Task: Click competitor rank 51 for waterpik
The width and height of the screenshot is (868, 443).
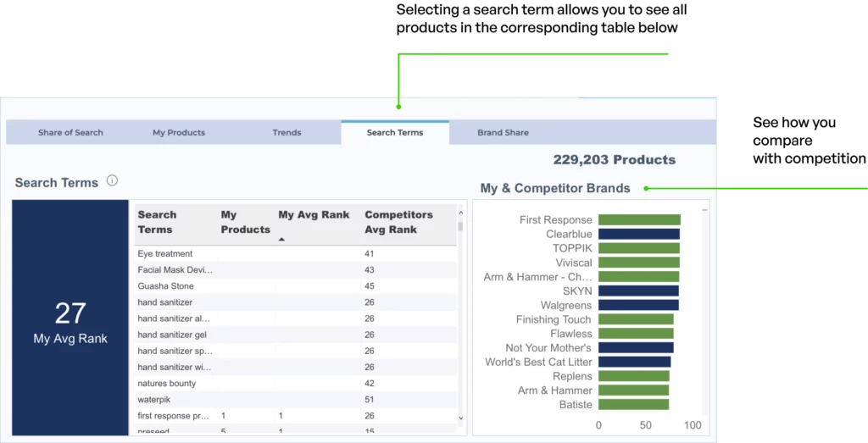Action: 370,399
